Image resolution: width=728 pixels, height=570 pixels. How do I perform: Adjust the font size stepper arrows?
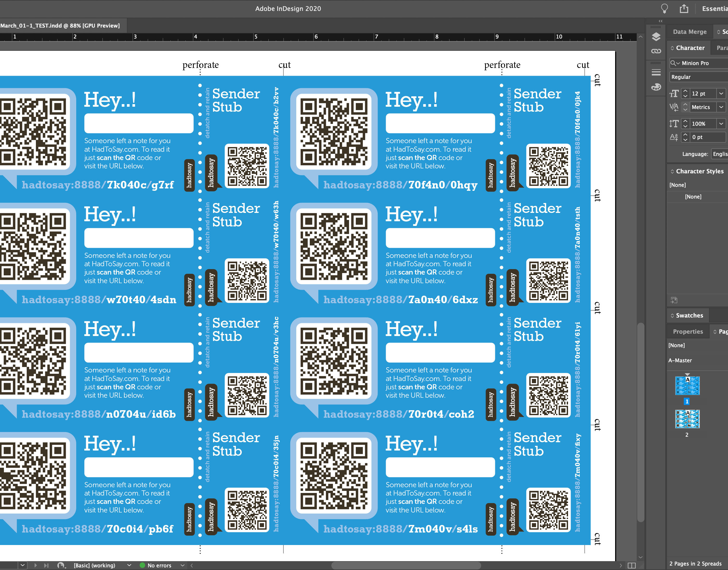tap(685, 93)
